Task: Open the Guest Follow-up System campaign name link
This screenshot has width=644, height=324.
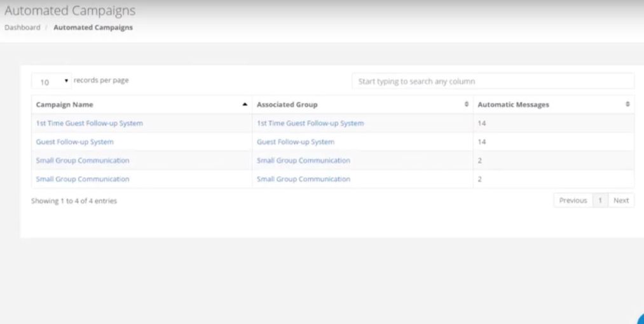Action: pyautogui.click(x=75, y=142)
